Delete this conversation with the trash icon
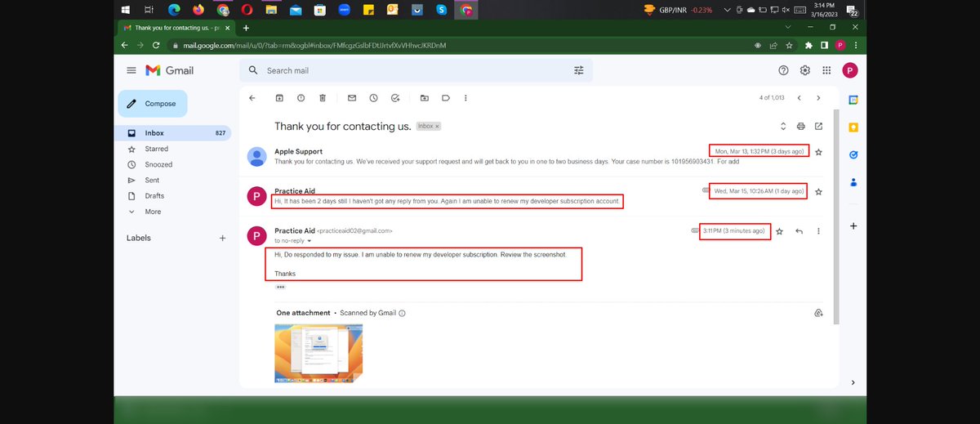980x424 pixels. click(x=323, y=98)
